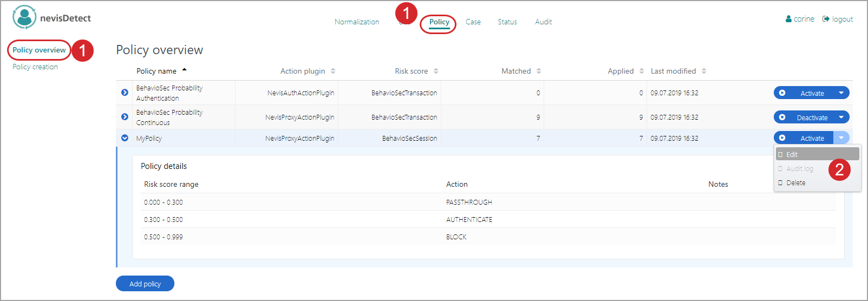This screenshot has height=301, width=868.
Task: Select Delete in the policy dropdown menu
Action: (795, 183)
